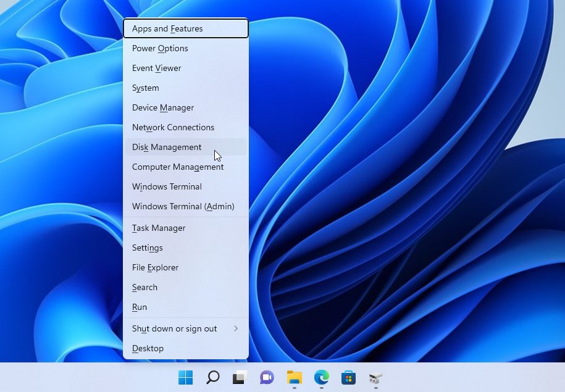Open Device Manager

(x=186, y=108)
